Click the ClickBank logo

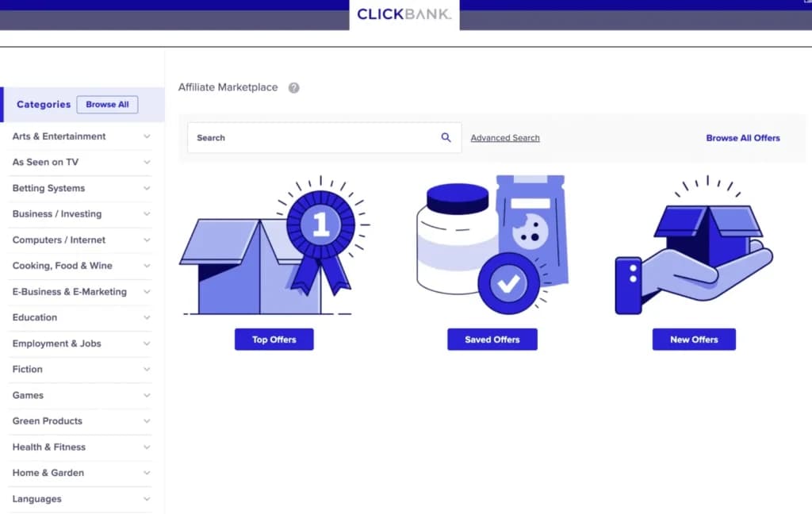click(x=404, y=14)
